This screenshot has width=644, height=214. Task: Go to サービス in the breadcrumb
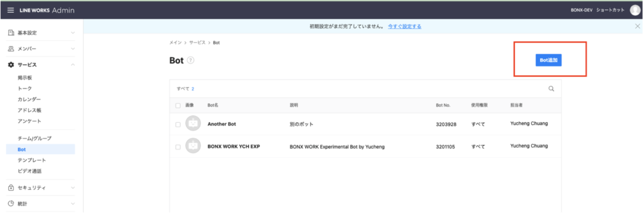197,43
